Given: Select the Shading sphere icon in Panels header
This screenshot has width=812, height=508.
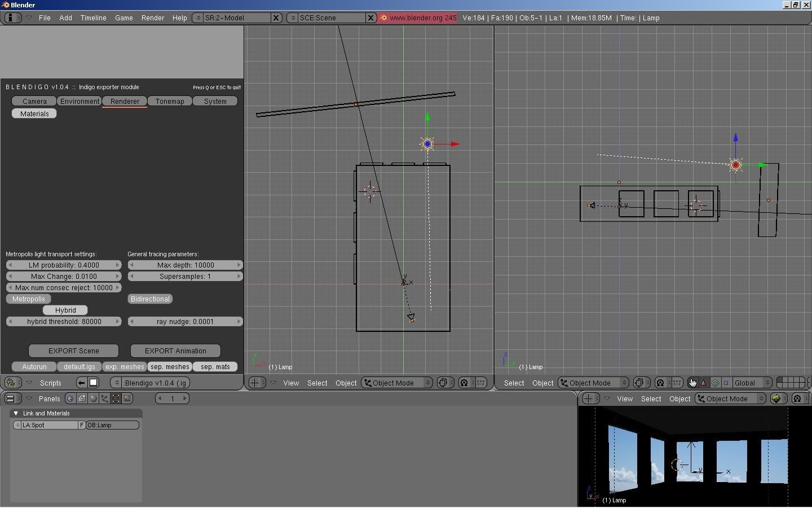Looking at the screenshot, I should [93, 398].
